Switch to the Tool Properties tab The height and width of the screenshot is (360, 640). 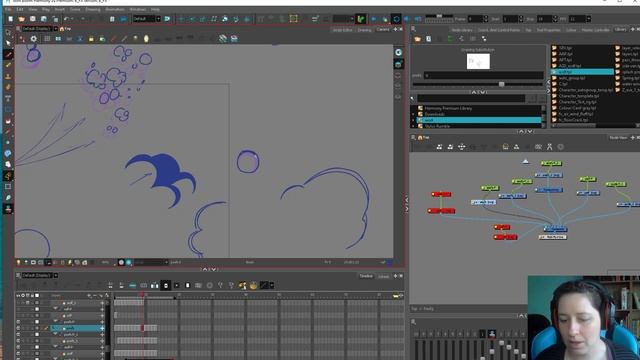[548, 30]
